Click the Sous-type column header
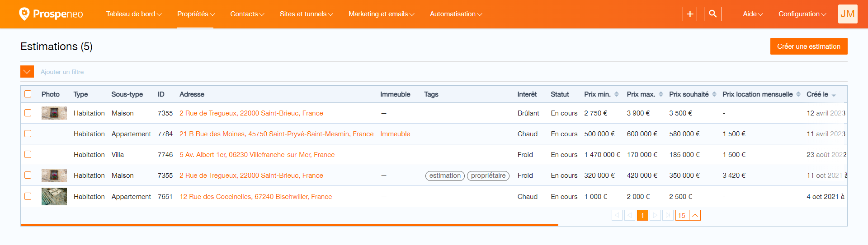The width and height of the screenshot is (868, 245). click(x=127, y=94)
